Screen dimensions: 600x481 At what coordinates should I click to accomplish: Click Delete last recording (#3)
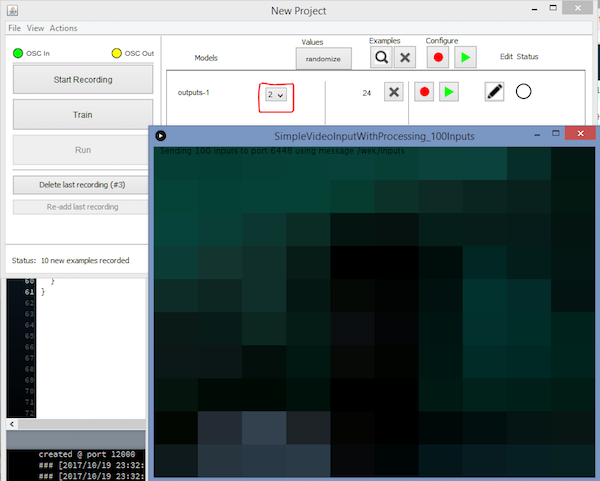click(83, 185)
